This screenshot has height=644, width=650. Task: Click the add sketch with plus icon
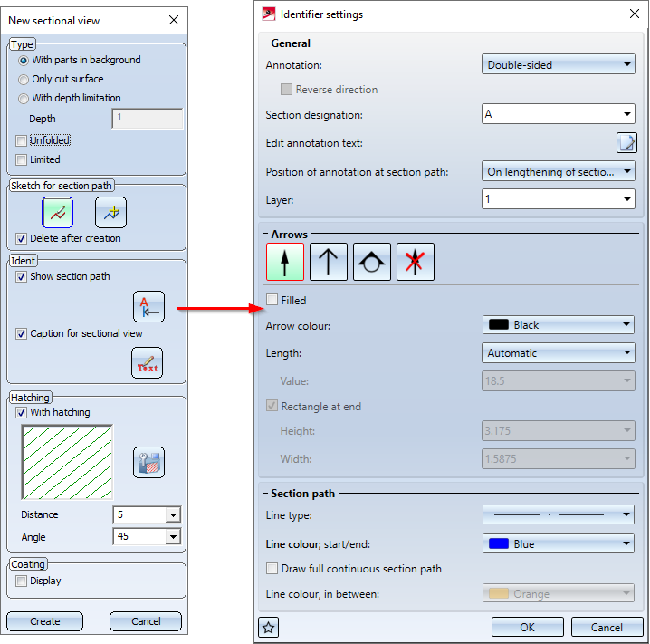(110, 213)
